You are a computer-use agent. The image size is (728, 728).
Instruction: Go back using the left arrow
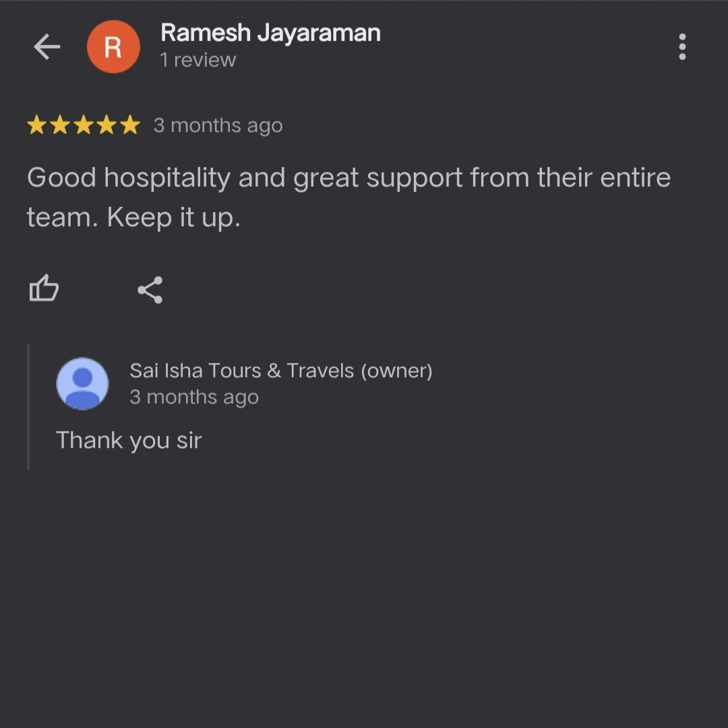pyautogui.click(x=47, y=47)
